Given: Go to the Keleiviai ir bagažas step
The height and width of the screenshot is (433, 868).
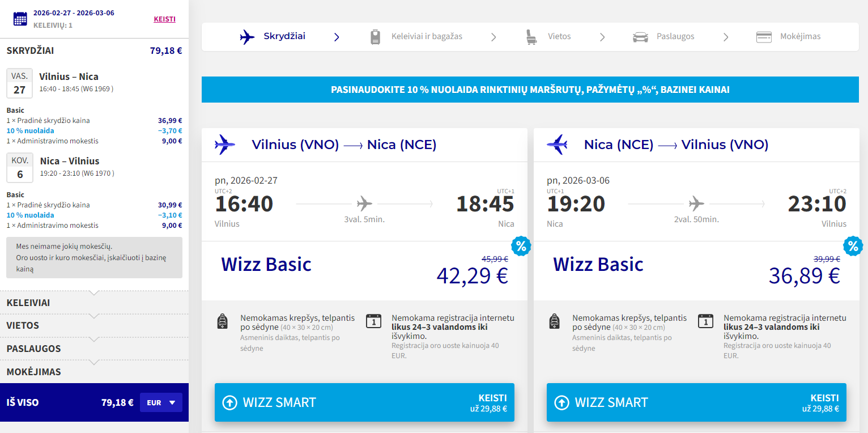Looking at the screenshot, I should [x=427, y=37].
